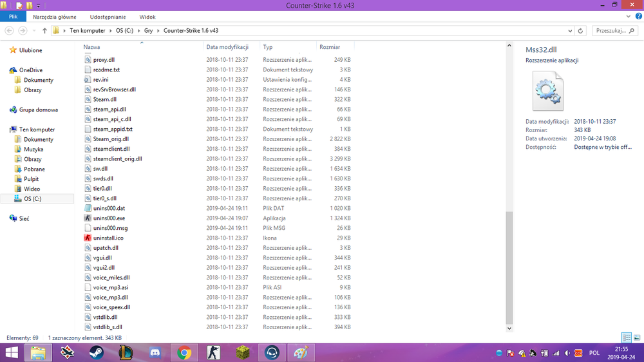Open Pulpit folder in navigation pane

[x=31, y=178]
